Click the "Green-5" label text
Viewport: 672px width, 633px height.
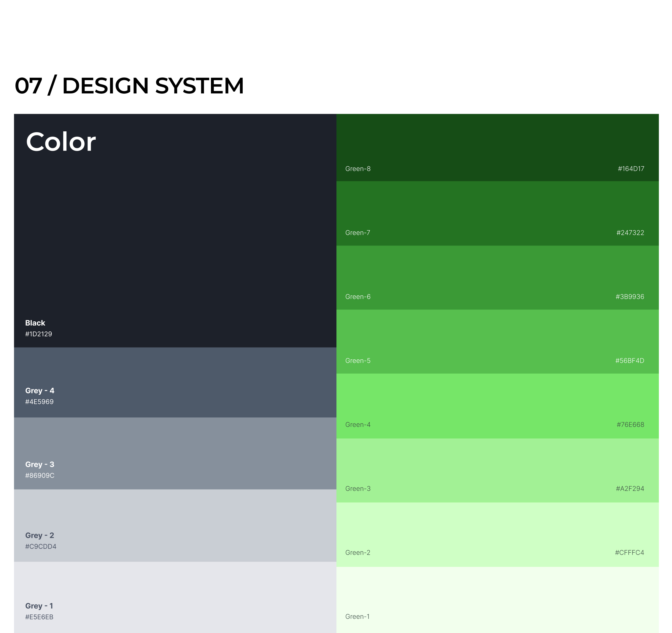358,361
